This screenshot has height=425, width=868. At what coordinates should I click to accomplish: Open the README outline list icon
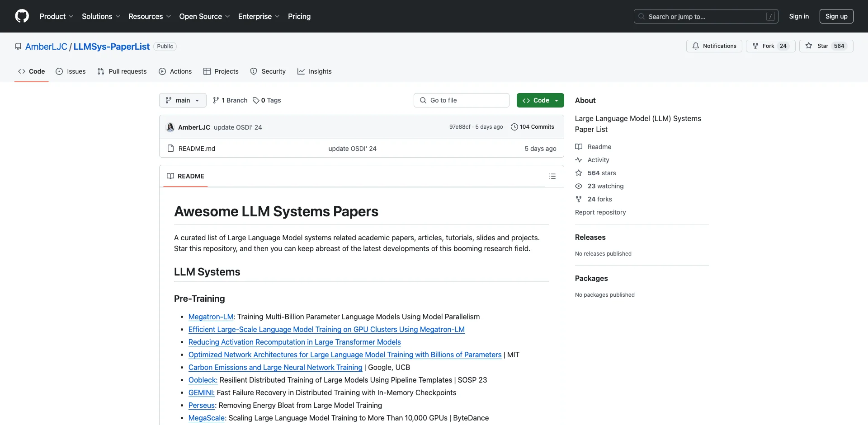click(552, 176)
